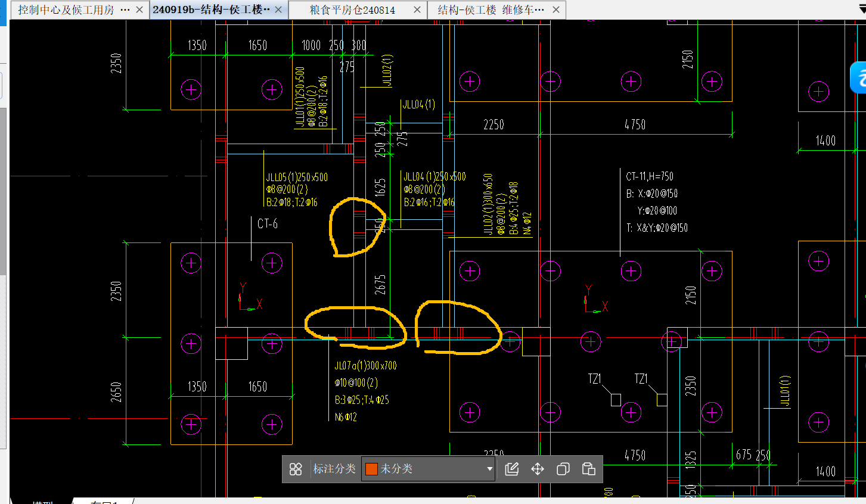Click the JL07a(1)300x700 beam label

(365, 366)
